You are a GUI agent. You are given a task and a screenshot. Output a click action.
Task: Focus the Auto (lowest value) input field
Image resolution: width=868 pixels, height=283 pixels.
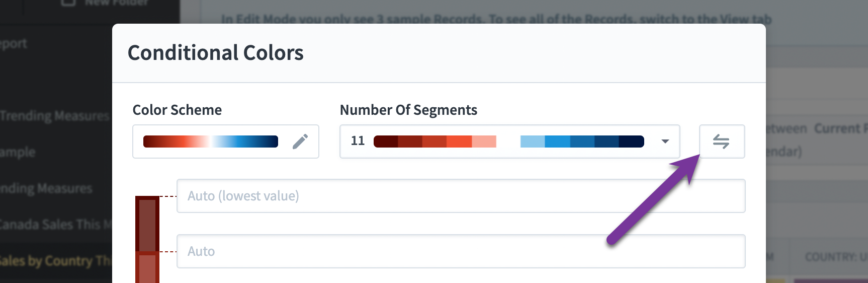click(x=461, y=196)
